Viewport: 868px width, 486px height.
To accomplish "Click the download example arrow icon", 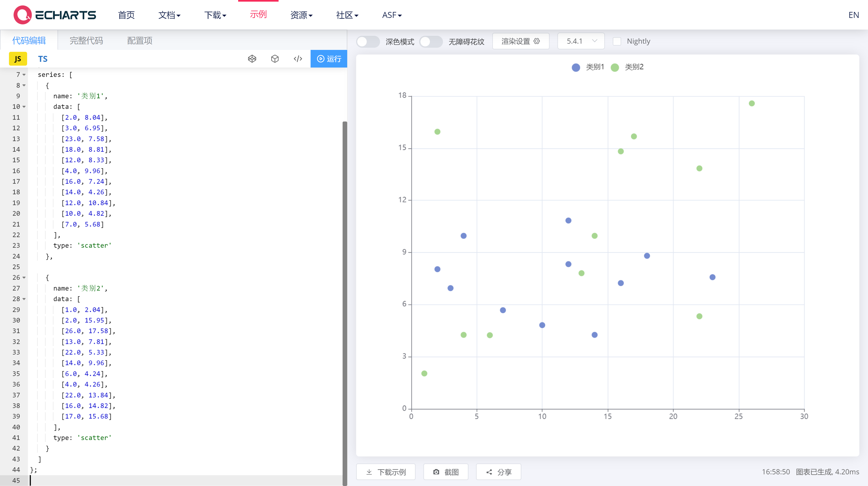I will (369, 472).
